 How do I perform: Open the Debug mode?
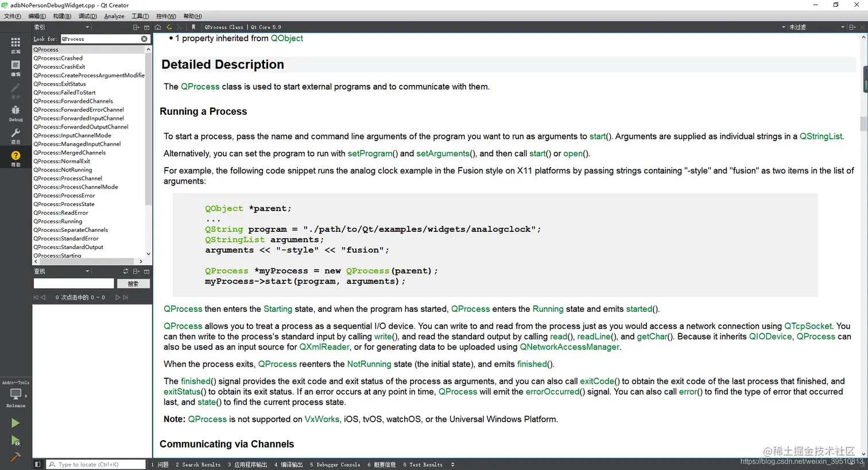[x=15, y=113]
